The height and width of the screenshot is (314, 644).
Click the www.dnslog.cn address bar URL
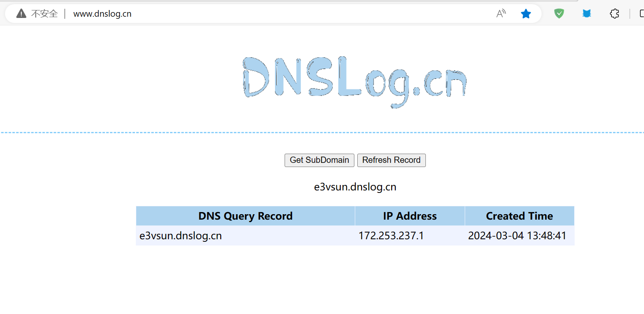[102, 14]
